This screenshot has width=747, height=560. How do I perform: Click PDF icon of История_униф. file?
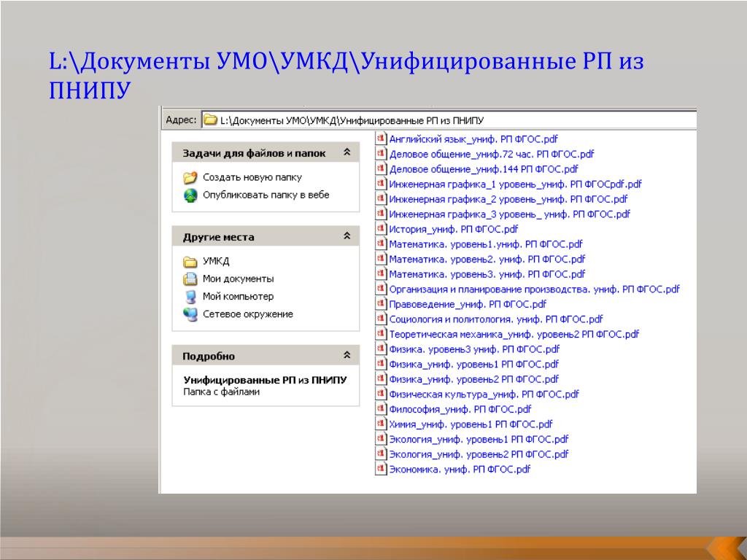[381, 228]
